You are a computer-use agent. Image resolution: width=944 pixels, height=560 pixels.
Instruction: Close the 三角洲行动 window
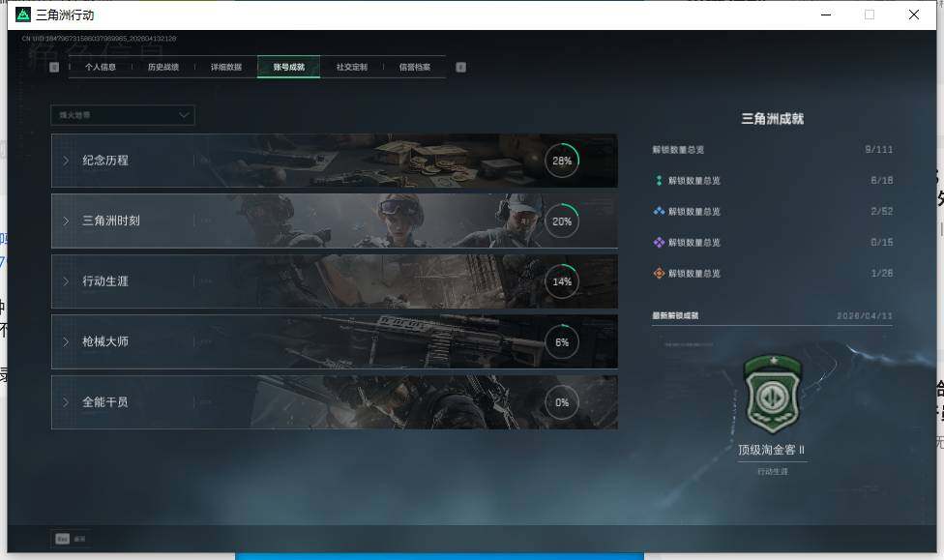(914, 15)
